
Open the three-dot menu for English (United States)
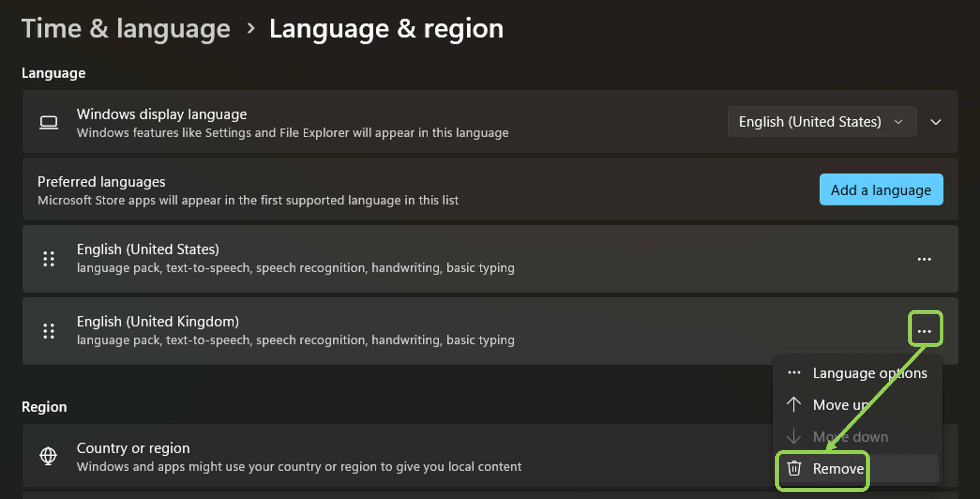924,259
